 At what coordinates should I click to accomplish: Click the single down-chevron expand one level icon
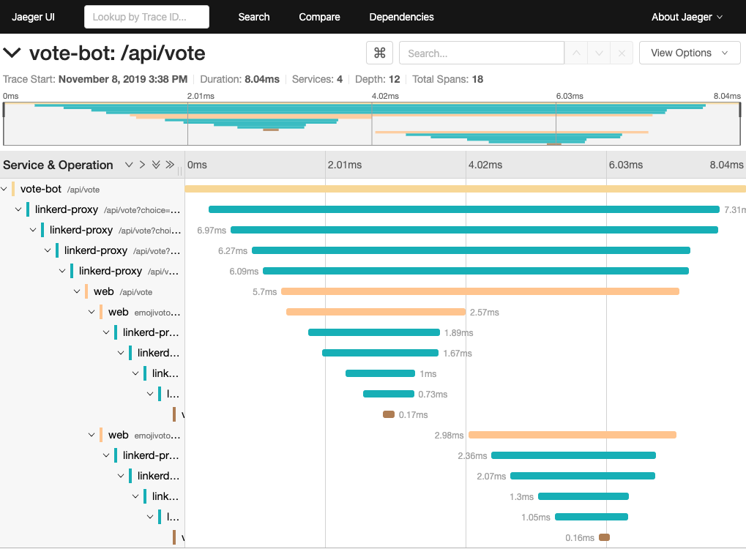click(129, 165)
